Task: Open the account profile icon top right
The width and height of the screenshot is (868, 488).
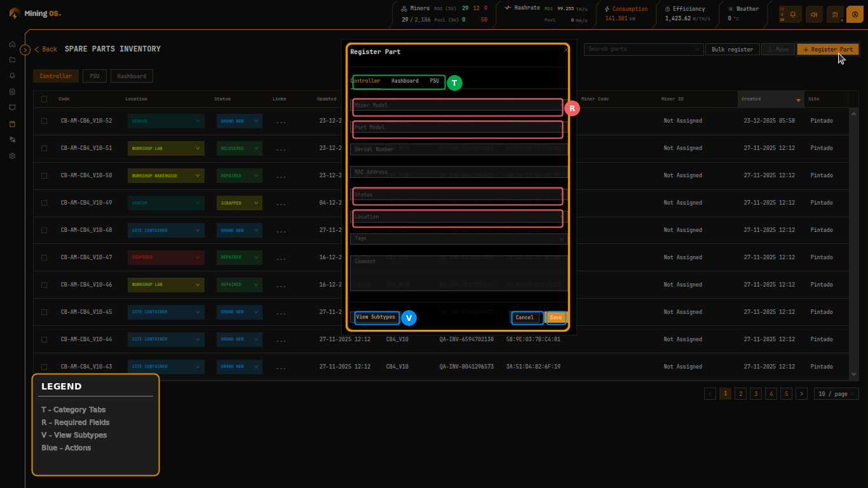Action: 855,14
